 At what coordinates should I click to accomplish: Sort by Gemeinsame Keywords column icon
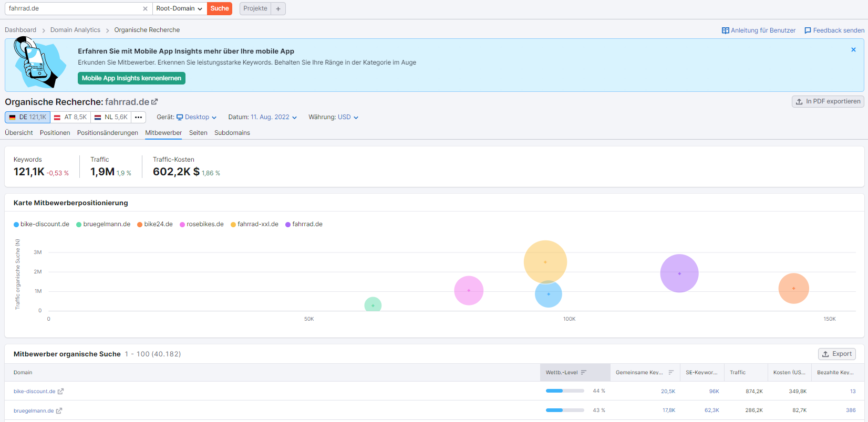click(671, 373)
